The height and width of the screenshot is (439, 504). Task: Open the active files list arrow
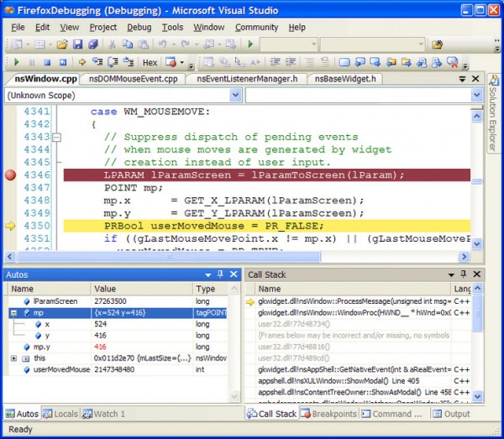pyautogui.click(x=462, y=79)
